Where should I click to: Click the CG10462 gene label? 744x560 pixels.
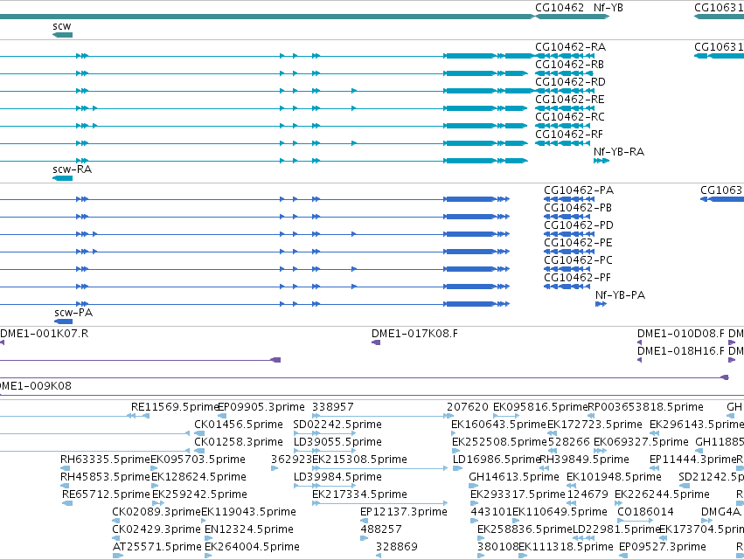click(x=559, y=8)
